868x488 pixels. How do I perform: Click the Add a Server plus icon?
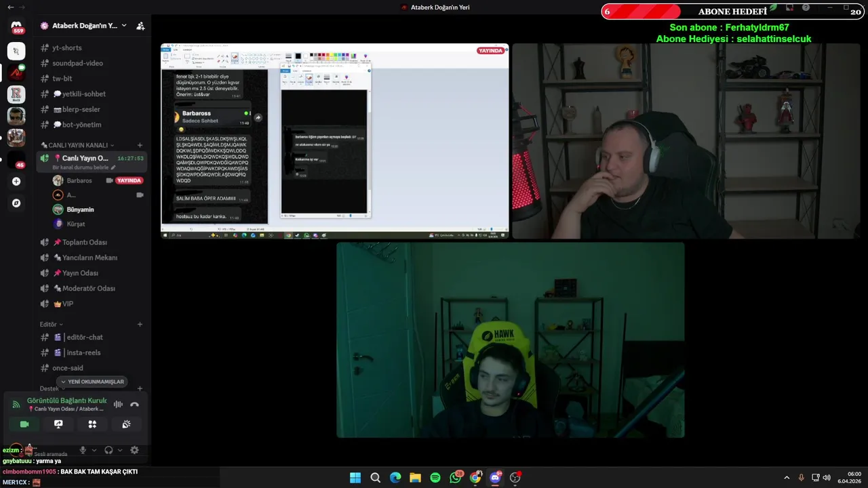16,181
